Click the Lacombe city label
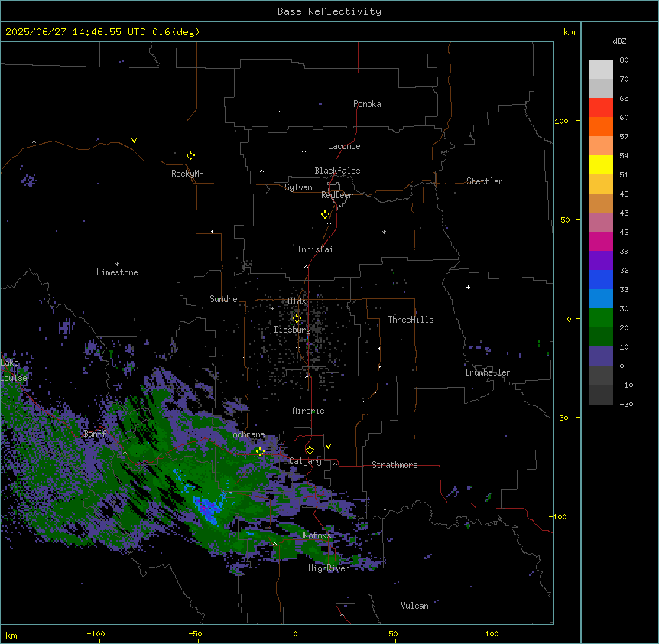 tap(344, 146)
